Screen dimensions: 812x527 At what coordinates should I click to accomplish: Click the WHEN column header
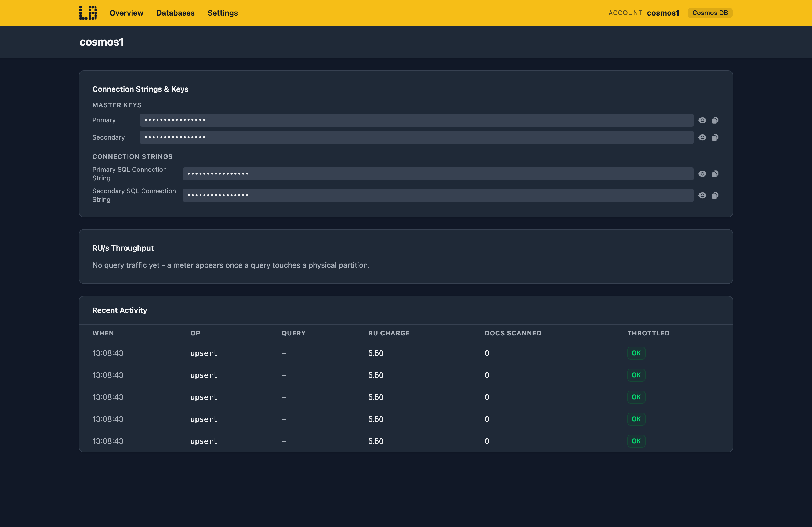click(103, 333)
